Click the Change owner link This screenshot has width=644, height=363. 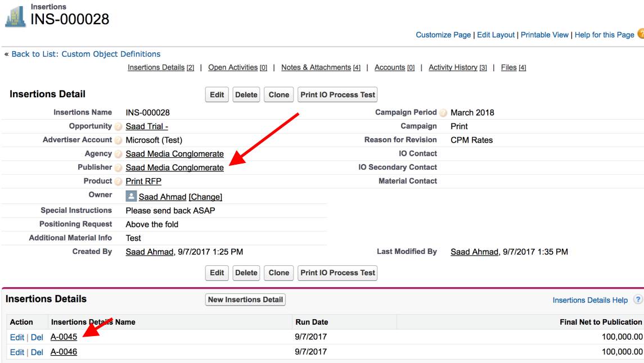coord(205,197)
